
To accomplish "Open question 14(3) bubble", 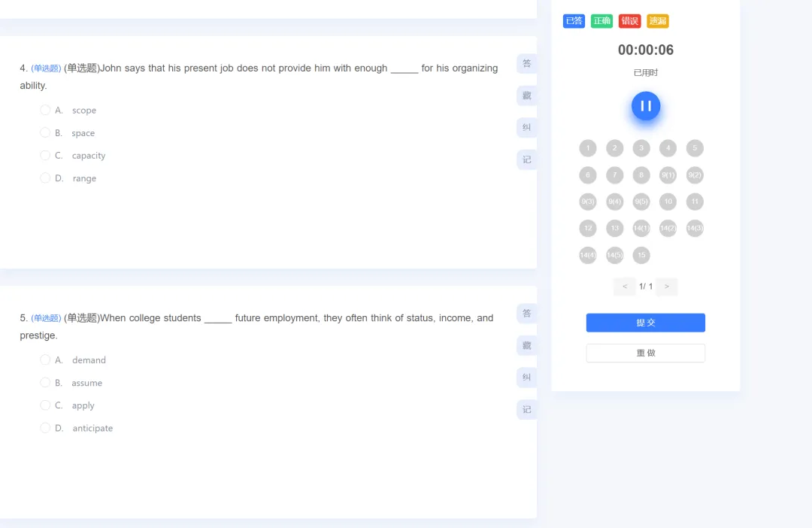I will 695,229.
